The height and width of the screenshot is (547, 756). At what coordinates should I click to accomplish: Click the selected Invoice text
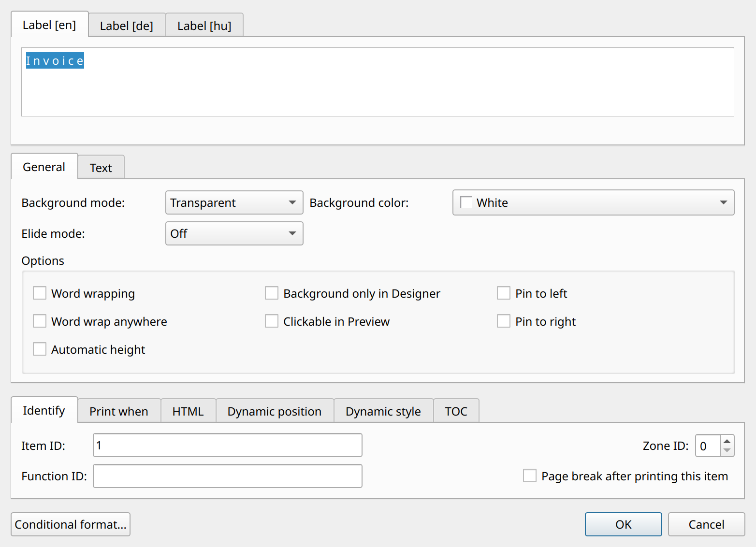tap(55, 60)
